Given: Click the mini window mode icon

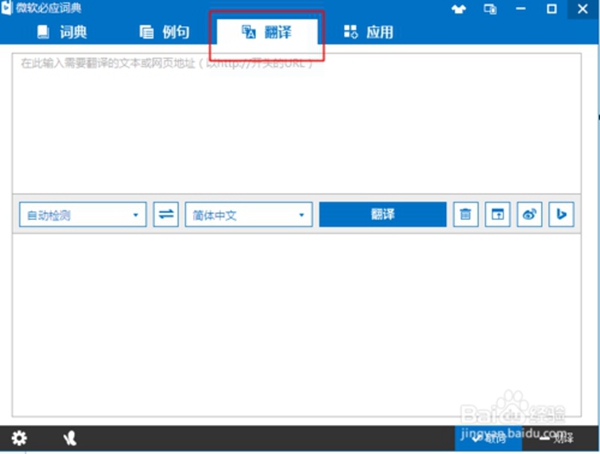Looking at the screenshot, I should coord(490,9).
